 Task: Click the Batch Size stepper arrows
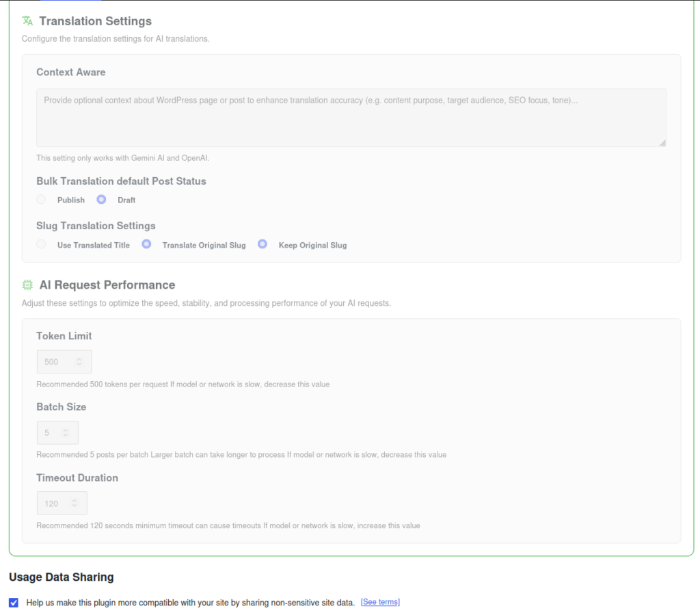coord(66,432)
